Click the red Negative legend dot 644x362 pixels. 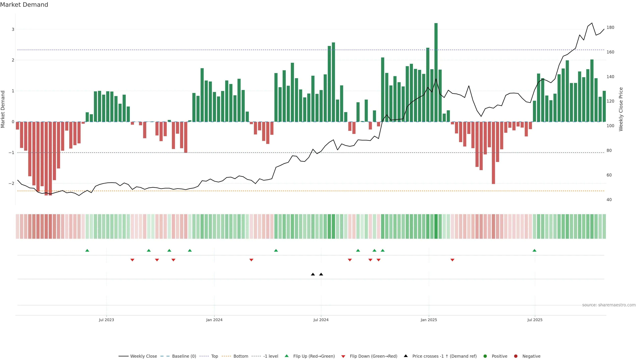click(516, 356)
